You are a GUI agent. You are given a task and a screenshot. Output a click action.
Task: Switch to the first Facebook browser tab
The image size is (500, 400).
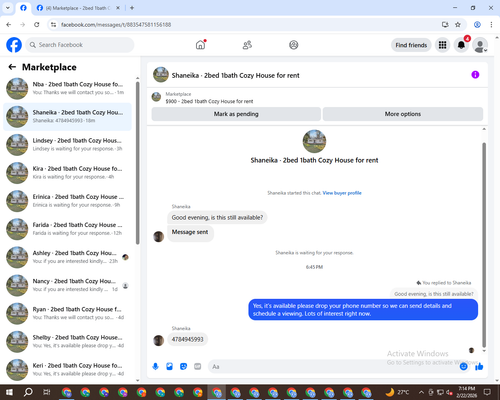pos(23,8)
